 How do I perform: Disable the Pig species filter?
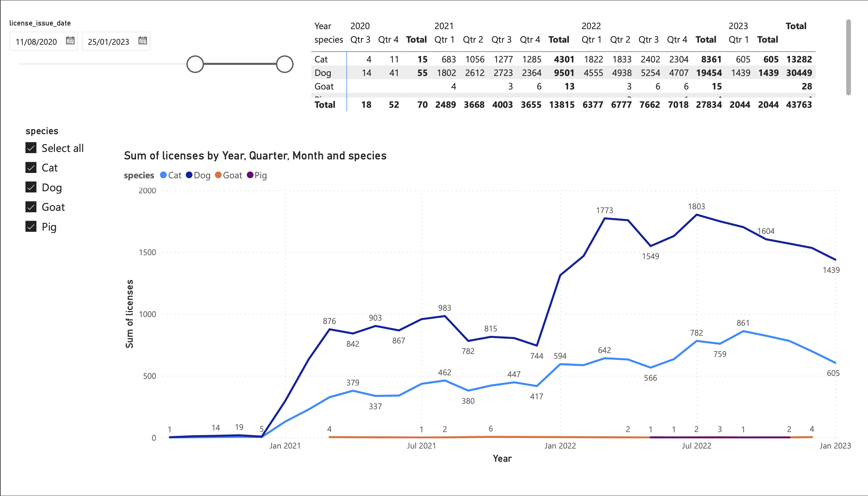30,227
